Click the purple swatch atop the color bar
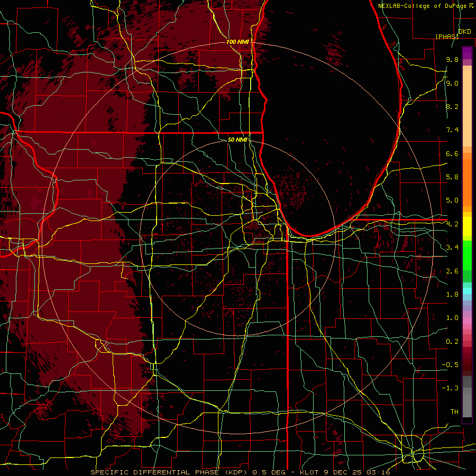Image resolution: width=476 pixels, height=476 pixels. (467, 53)
